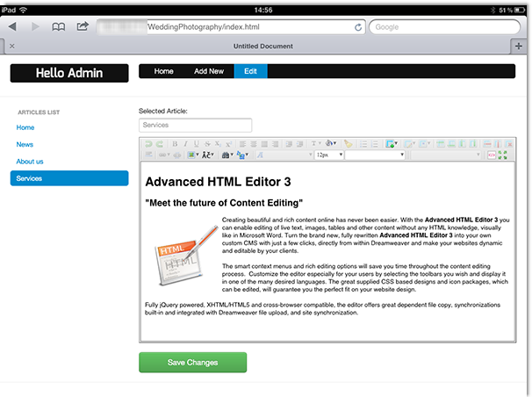The width and height of the screenshot is (532, 397).
Task: Insert table row above icon
Action: [440, 143]
